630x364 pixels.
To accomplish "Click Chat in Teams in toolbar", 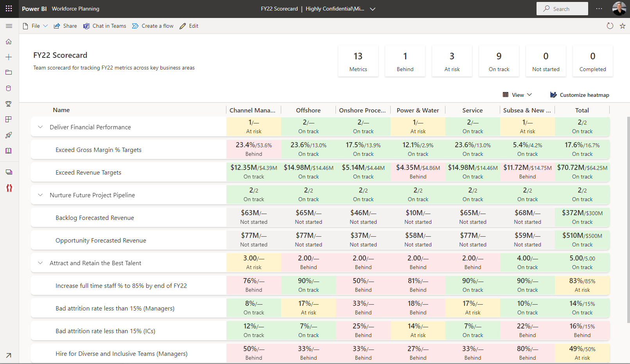I will tap(104, 26).
